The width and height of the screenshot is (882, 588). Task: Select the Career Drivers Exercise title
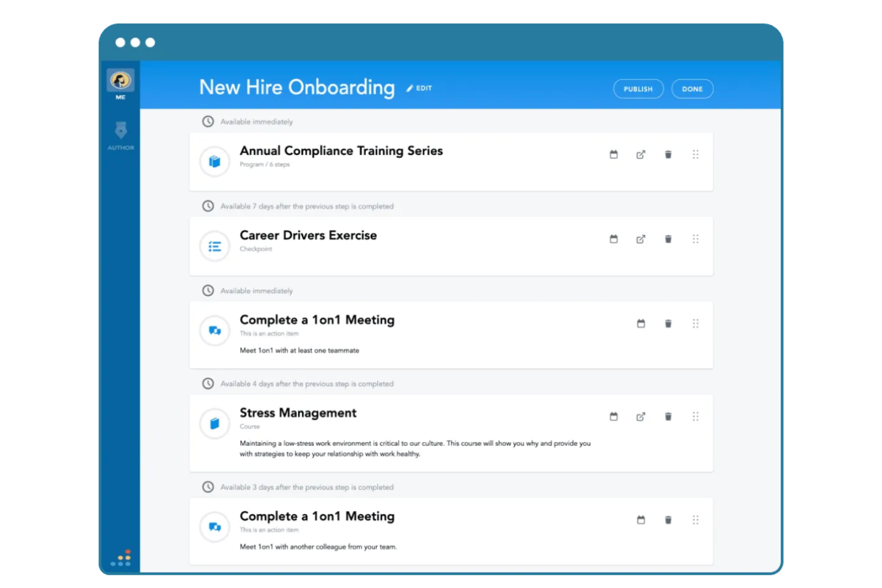point(308,235)
